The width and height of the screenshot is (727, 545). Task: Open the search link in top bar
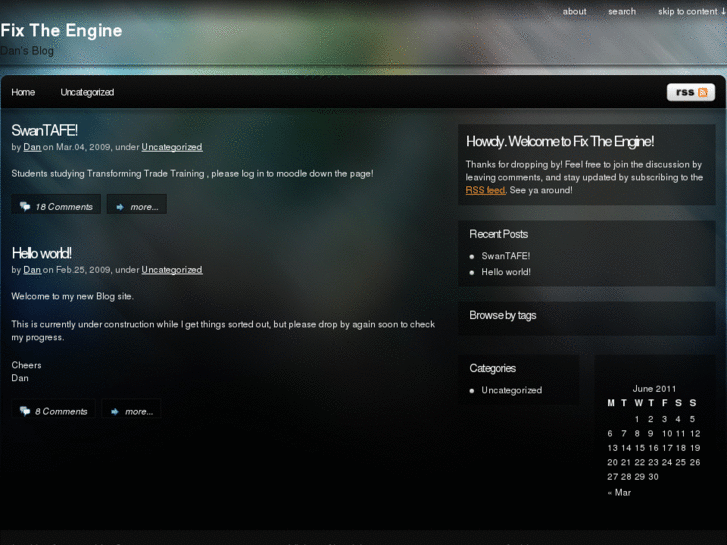pyautogui.click(x=622, y=12)
